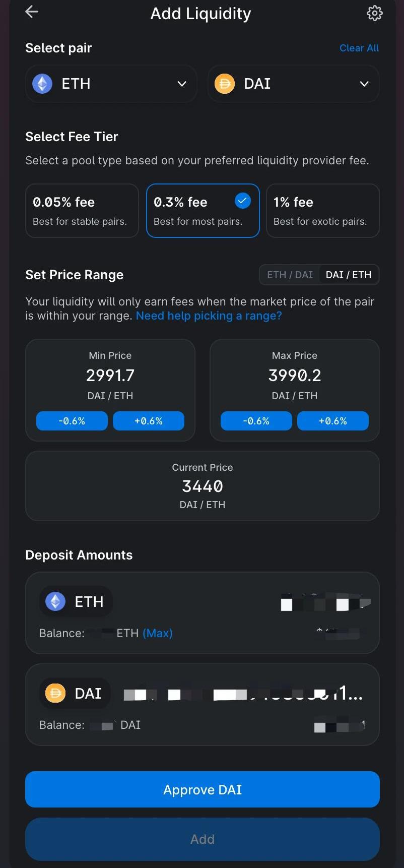404x868 pixels.
Task: Go back using the left arrow
Action: 32,12
